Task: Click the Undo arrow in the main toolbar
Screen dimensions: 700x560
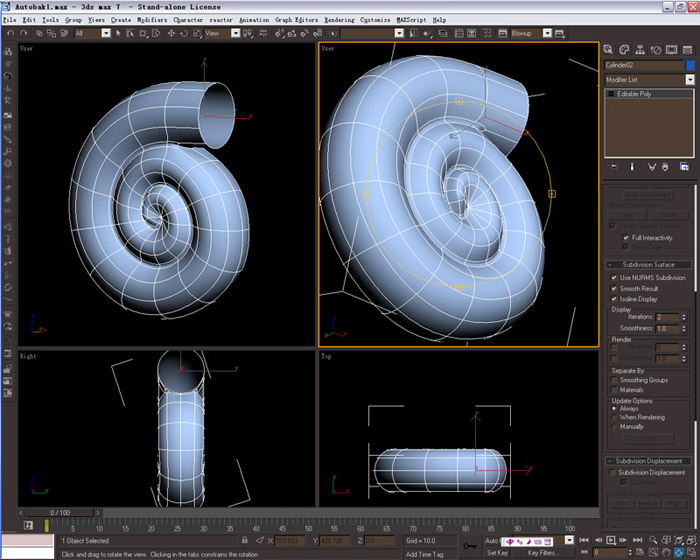Action: (x=11, y=33)
